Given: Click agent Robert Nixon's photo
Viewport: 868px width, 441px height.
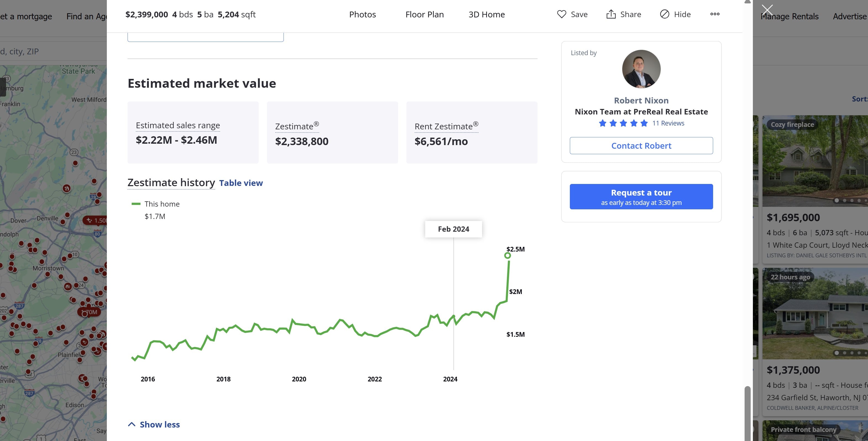Looking at the screenshot, I should [641, 69].
